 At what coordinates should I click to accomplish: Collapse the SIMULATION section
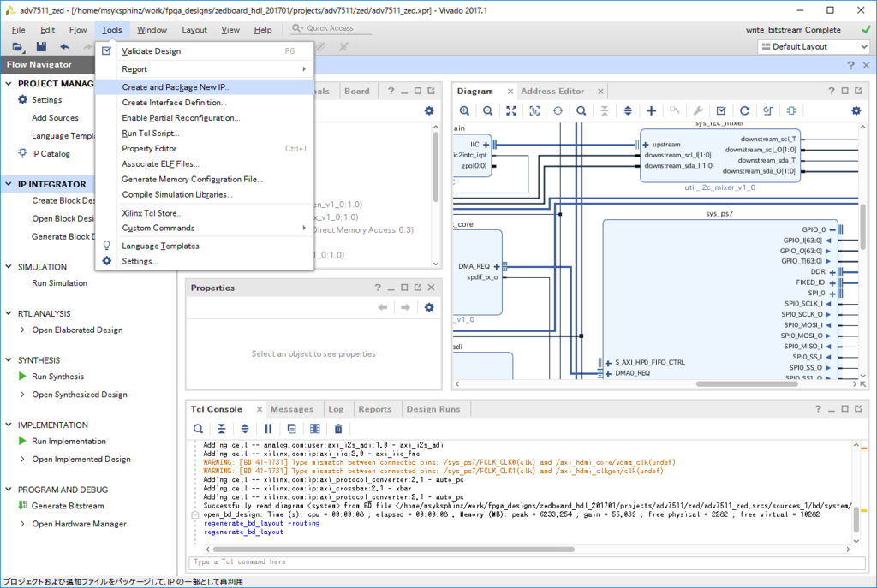click(9, 267)
